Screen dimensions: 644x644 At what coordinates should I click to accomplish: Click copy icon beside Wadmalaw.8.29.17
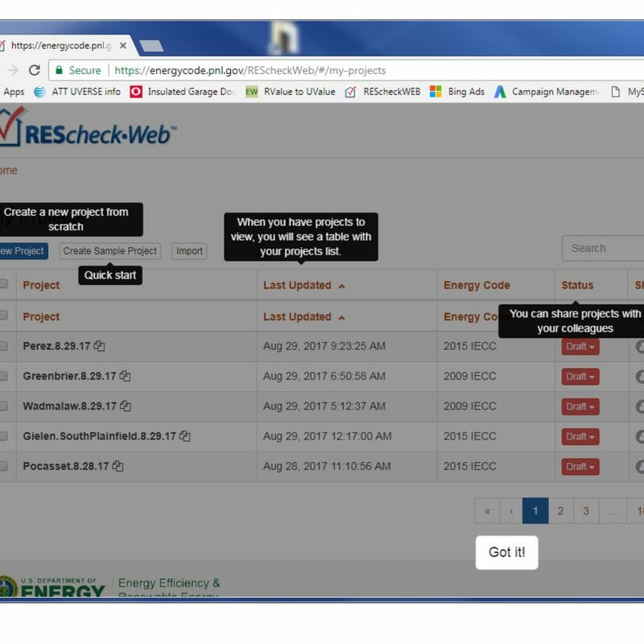tap(125, 407)
